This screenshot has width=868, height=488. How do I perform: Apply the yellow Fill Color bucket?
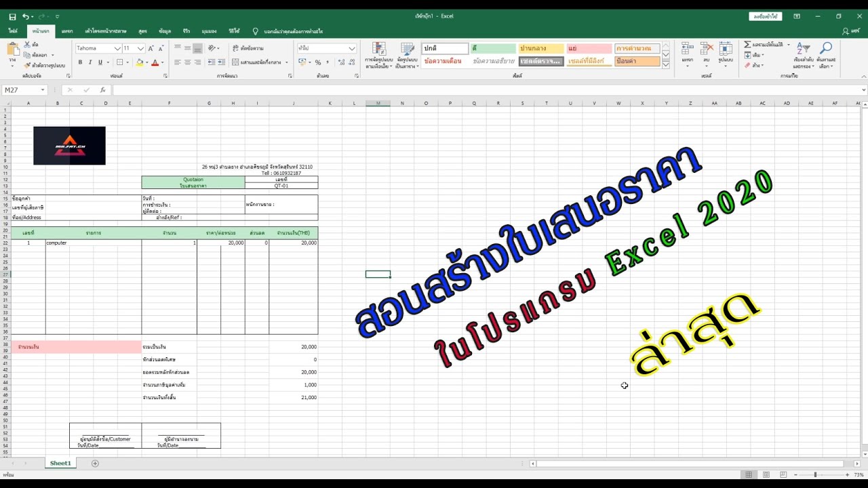click(139, 62)
